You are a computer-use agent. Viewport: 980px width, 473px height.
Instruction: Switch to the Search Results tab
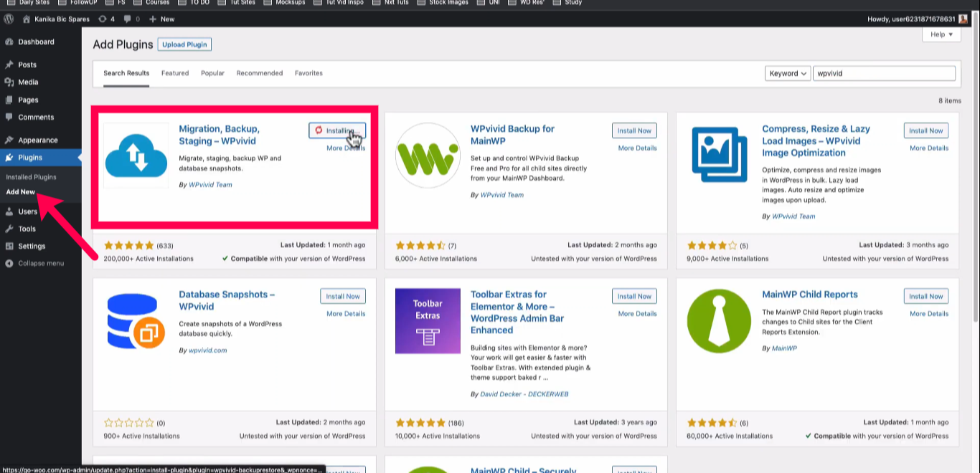[126, 73]
